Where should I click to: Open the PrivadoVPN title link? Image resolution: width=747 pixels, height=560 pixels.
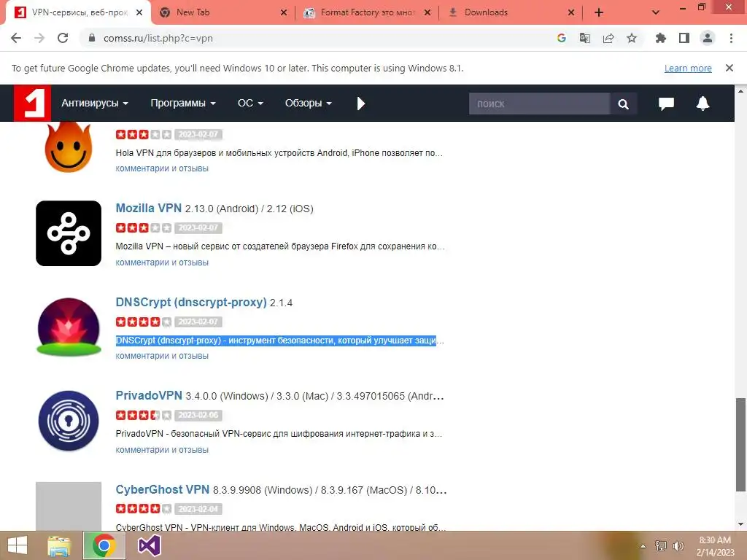149,395
